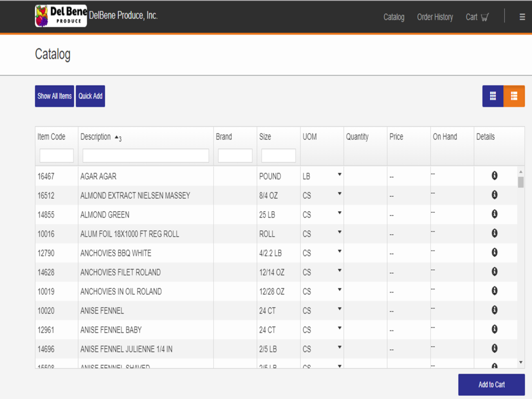Open the hamburger menu icon
The image size is (532, 399).
(x=522, y=17)
